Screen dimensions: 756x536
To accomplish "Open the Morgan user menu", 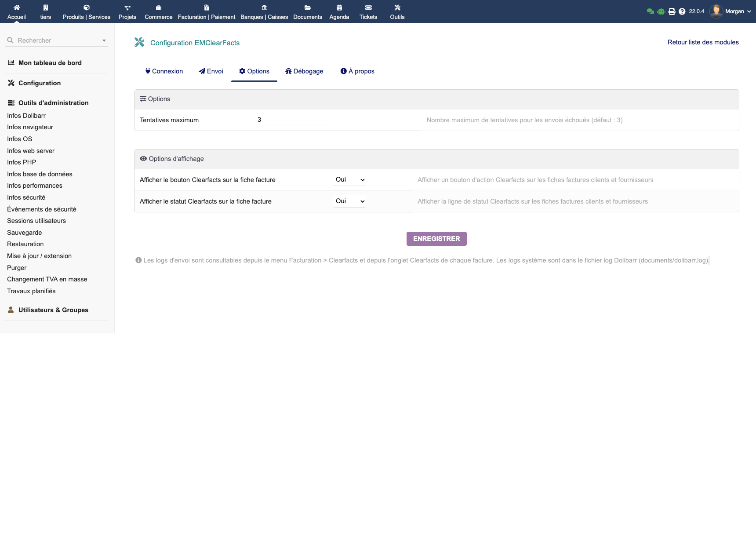I will coord(735,11).
